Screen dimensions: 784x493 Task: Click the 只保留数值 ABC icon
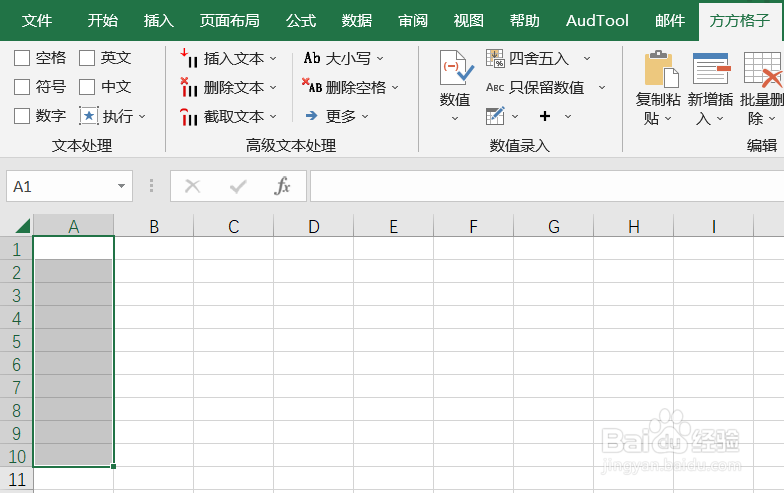click(x=495, y=88)
